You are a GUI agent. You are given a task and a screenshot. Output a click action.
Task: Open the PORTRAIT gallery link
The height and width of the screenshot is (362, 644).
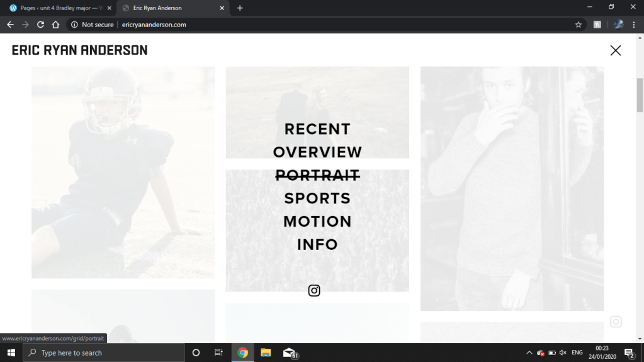(317, 175)
